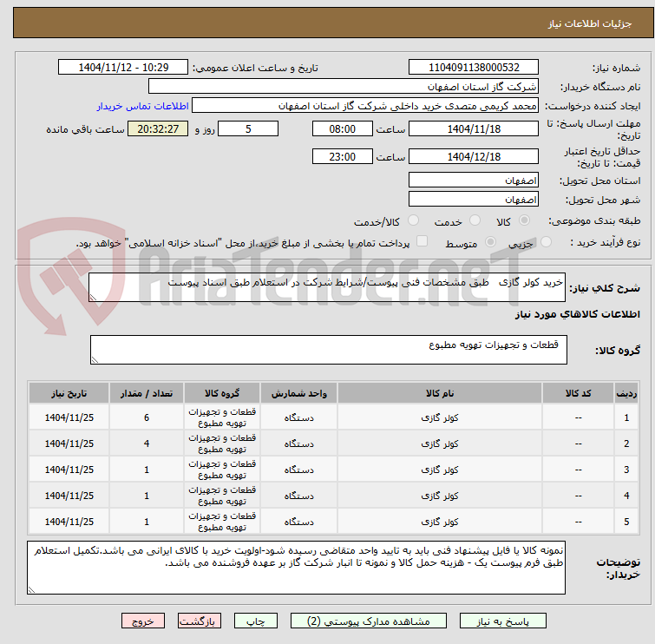Click the remaining time countdown 20:32:27
The image size is (655, 644).
pos(158,128)
